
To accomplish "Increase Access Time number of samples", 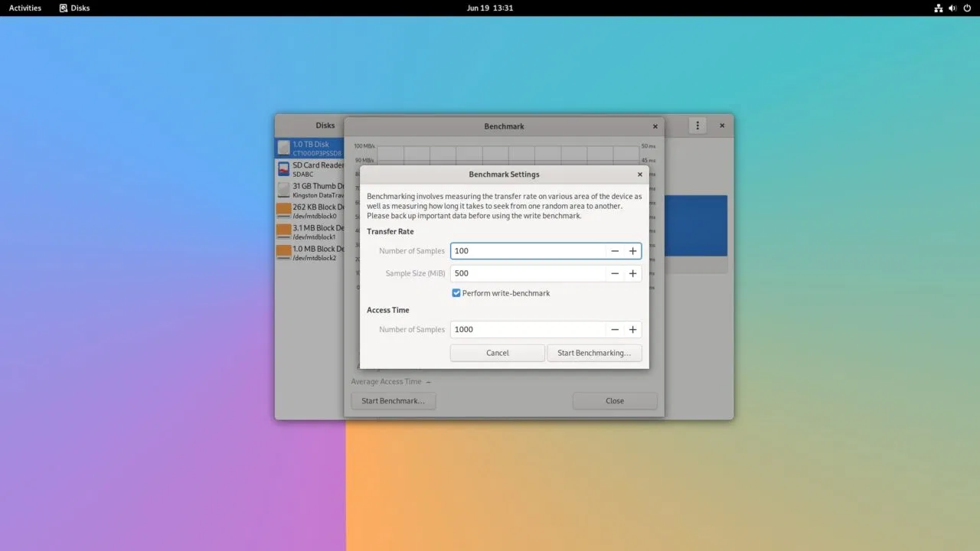I will point(632,330).
